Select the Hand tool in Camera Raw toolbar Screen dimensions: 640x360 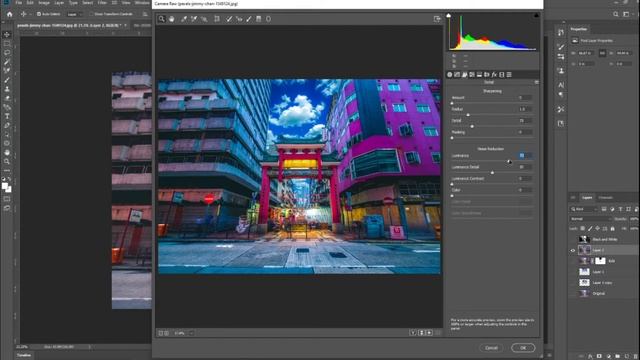172,19
